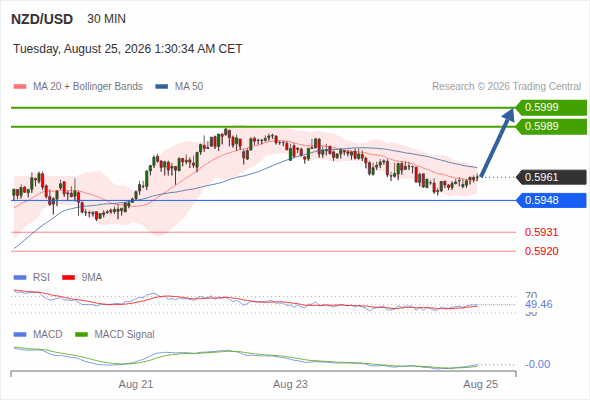Viewport: 590px width, 400px height.
Task: Click the 30 MIN timeframe label
Action: 106,19
